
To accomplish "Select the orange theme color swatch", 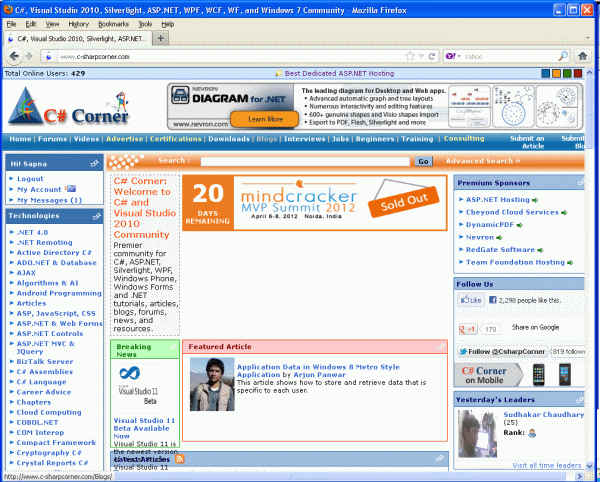I will click(556, 73).
